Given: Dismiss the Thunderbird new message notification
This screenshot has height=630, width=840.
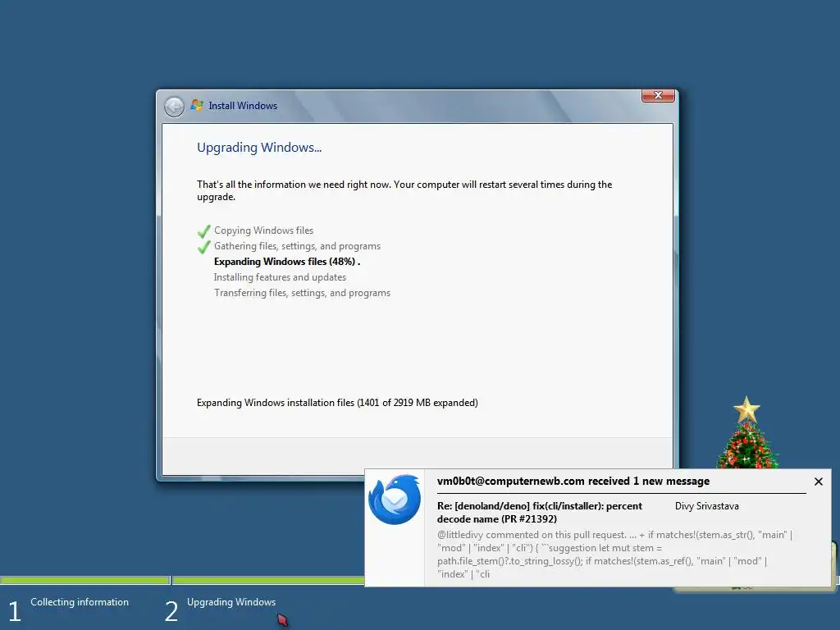Looking at the screenshot, I should point(818,482).
